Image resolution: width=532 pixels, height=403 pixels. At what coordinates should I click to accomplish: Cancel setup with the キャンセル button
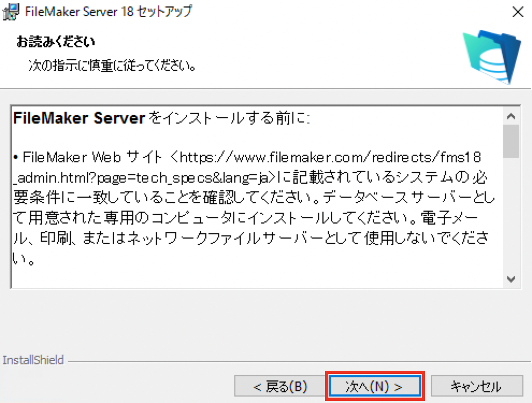click(477, 386)
